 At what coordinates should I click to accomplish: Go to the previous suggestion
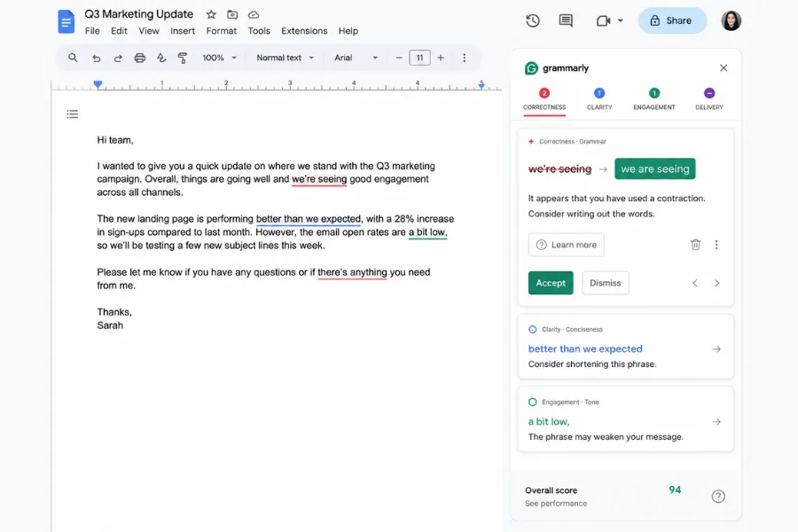tap(694, 283)
